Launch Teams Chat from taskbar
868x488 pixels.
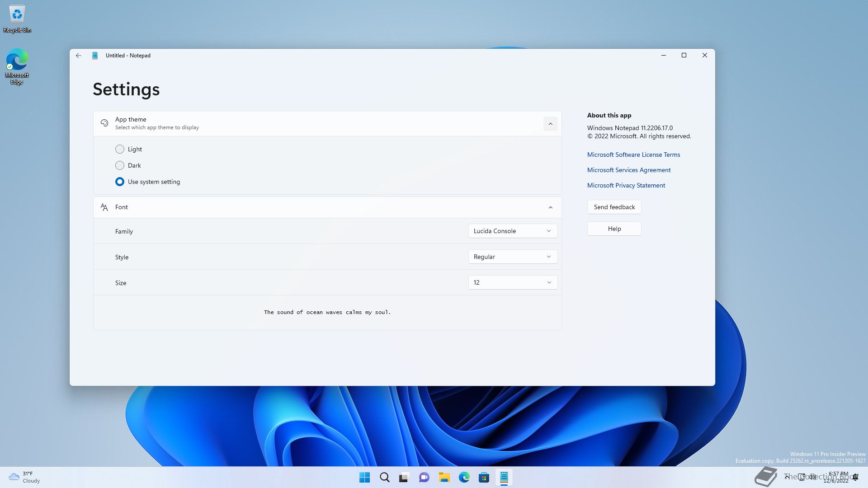click(424, 477)
